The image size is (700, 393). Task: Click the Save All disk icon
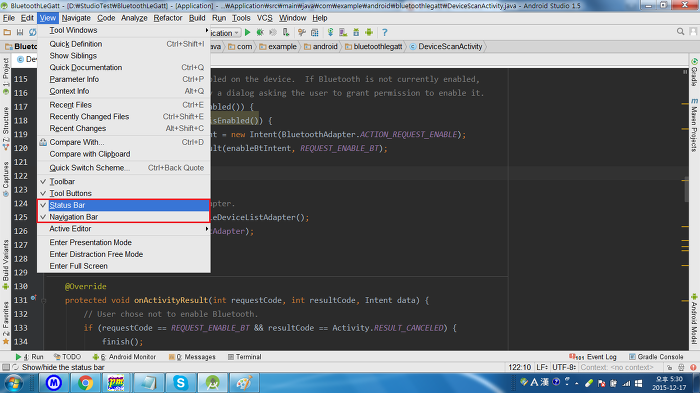coord(20,32)
